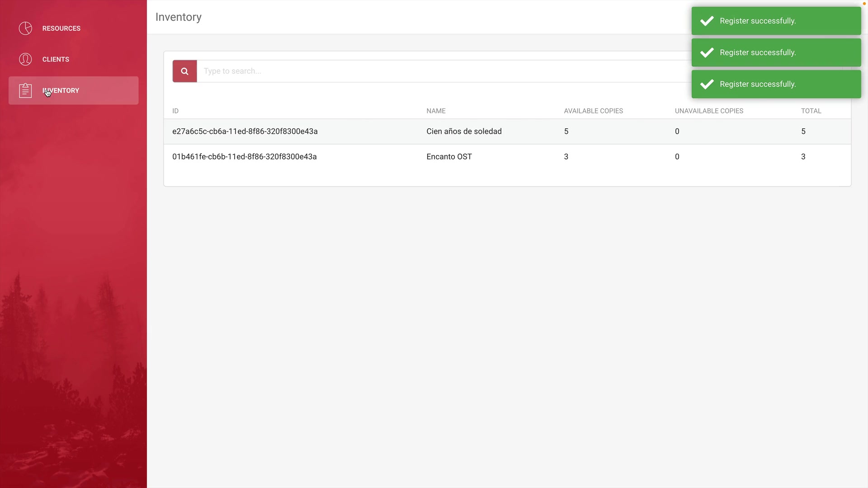Click the Name column header
Image resolution: width=868 pixels, height=488 pixels.
(x=436, y=111)
